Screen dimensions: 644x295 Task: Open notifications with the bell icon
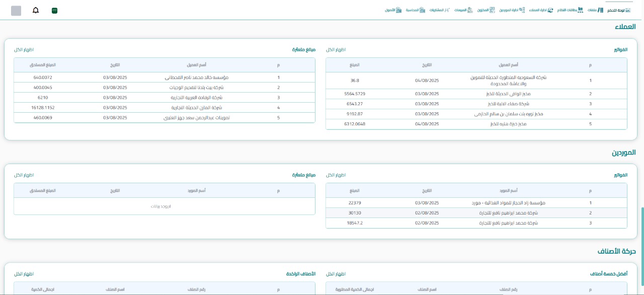(x=36, y=11)
